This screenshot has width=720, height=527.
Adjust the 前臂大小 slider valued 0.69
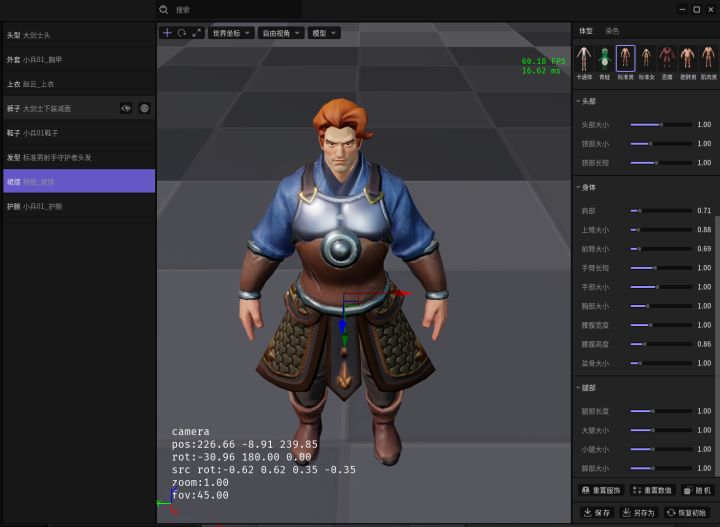(x=661, y=249)
